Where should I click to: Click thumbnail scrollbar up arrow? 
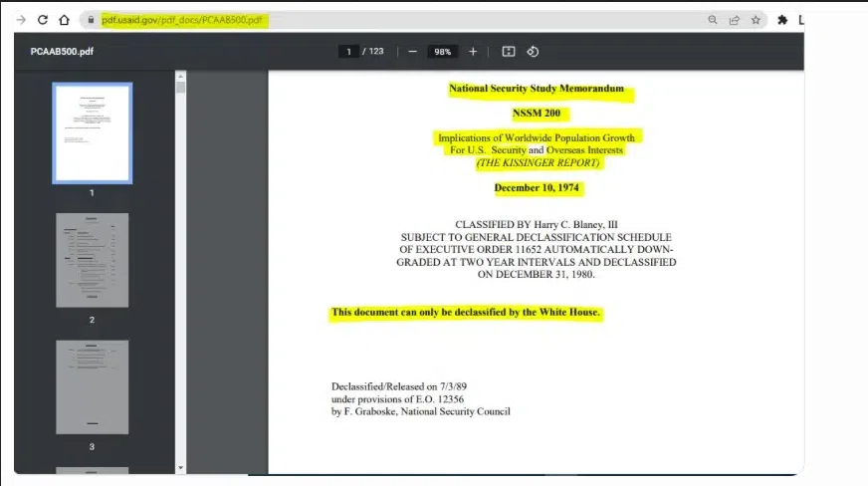180,76
